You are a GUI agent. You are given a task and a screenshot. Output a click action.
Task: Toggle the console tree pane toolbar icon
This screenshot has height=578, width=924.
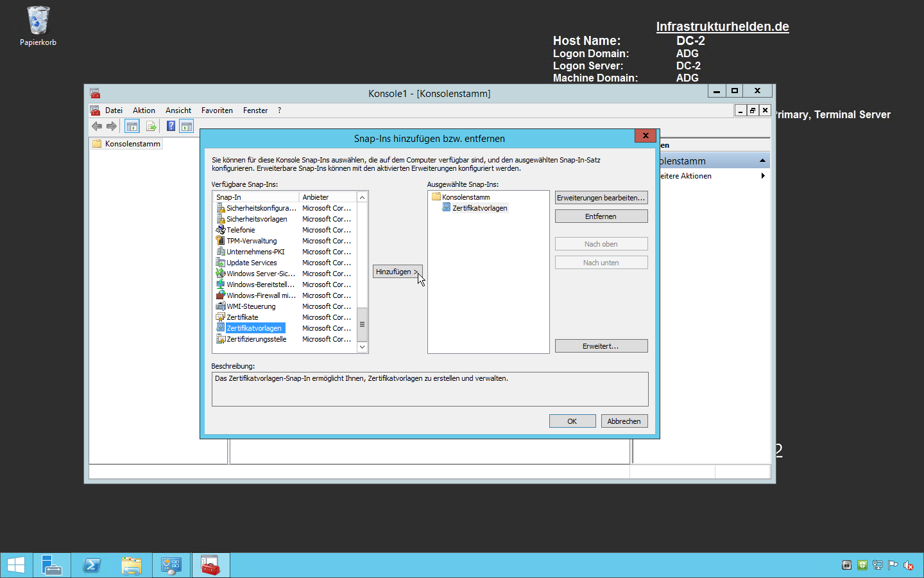point(132,127)
